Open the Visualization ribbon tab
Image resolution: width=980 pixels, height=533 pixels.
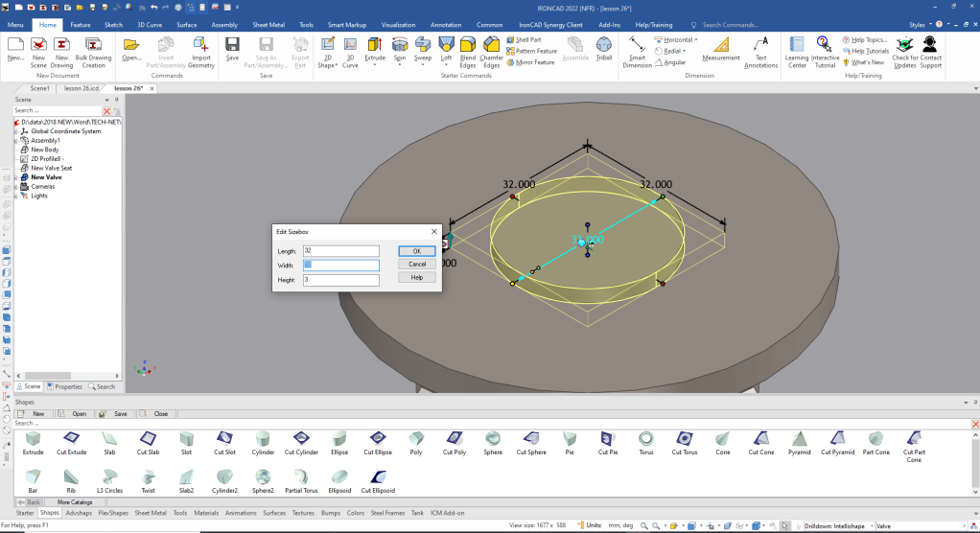[399, 24]
